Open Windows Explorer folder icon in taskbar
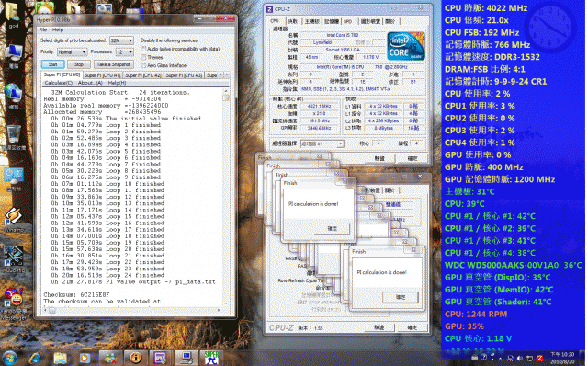Viewport: 588px width, 366px height. pos(60,358)
